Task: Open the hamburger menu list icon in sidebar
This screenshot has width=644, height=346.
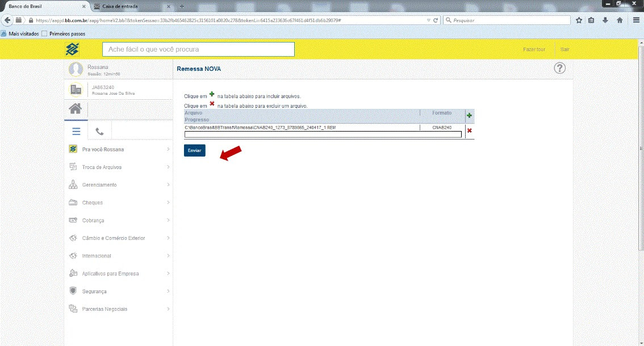Action: [x=77, y=132]
